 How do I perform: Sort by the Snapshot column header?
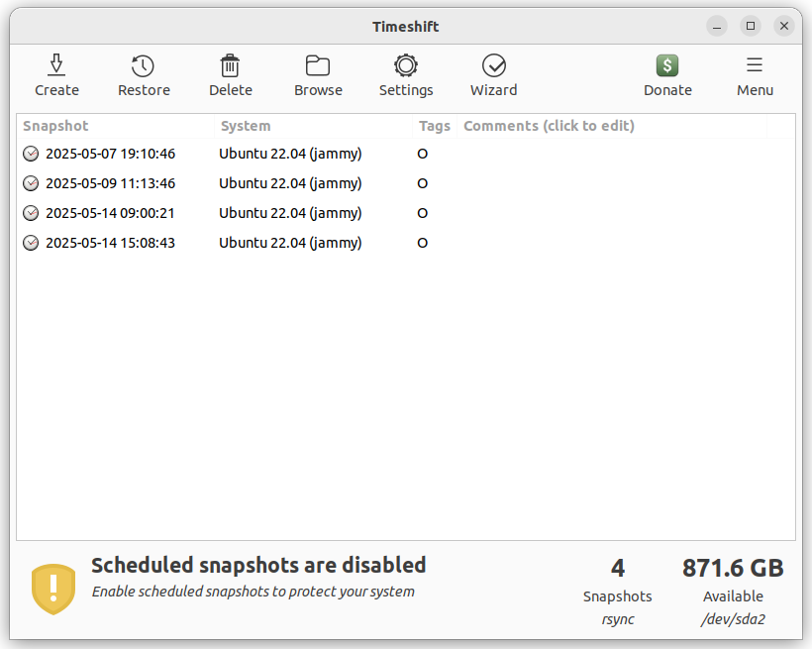(116, 126)
